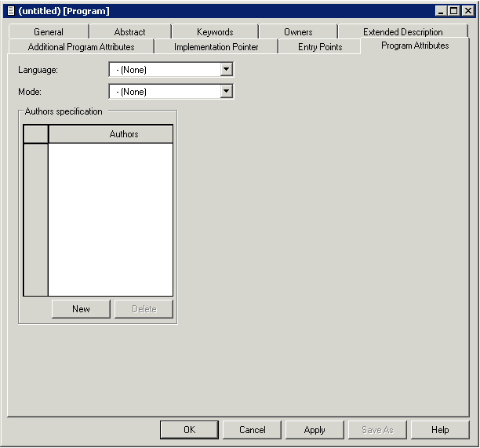Open the Language dropdown list
Viewport: 480px width, 448px height.
[226, 70]
